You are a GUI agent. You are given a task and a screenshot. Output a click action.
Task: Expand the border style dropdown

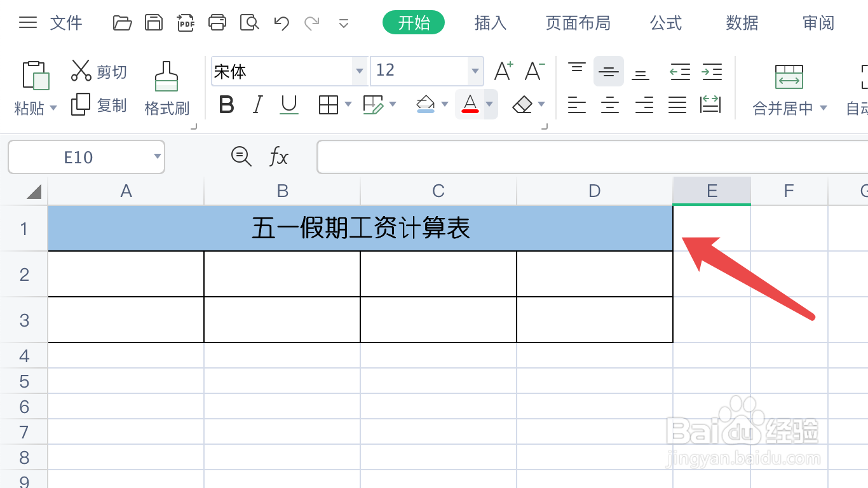[x=347, y=105]
